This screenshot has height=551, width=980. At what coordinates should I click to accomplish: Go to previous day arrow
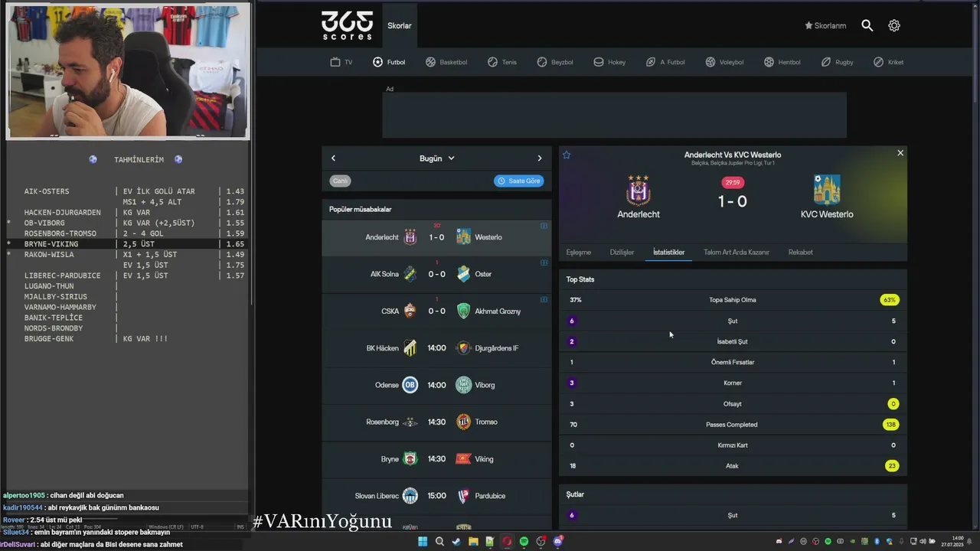pos(333,158)
